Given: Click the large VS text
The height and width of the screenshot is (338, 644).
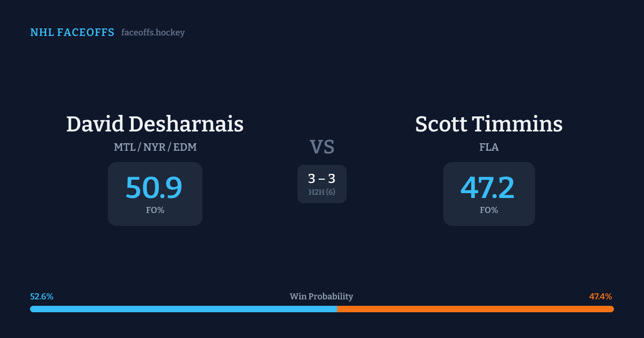Looking at the screenshot, I should point(322,146).
